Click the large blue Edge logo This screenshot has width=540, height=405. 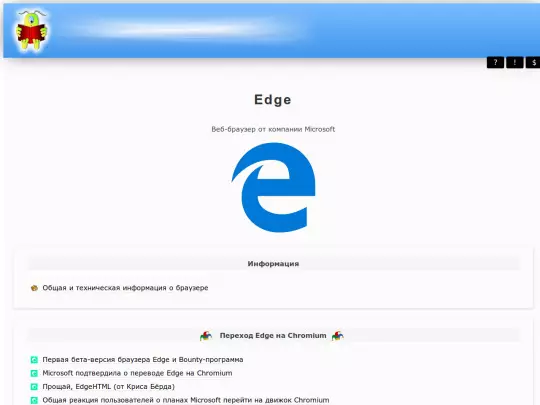click(273, 187)
